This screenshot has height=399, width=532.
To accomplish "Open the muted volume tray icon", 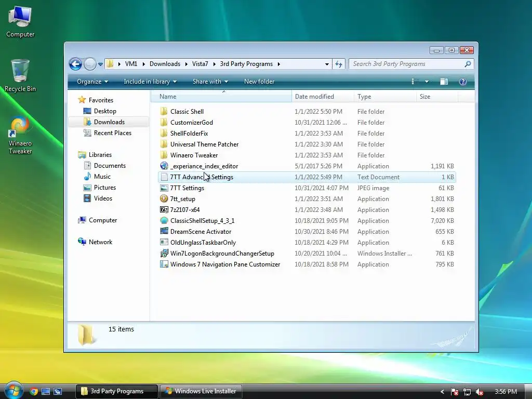I will tap(480, 392).
